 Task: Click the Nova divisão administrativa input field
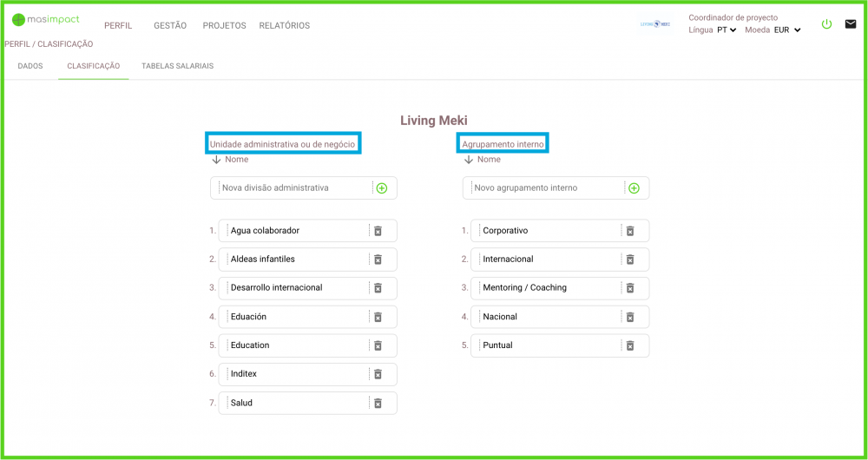point(293,188)
